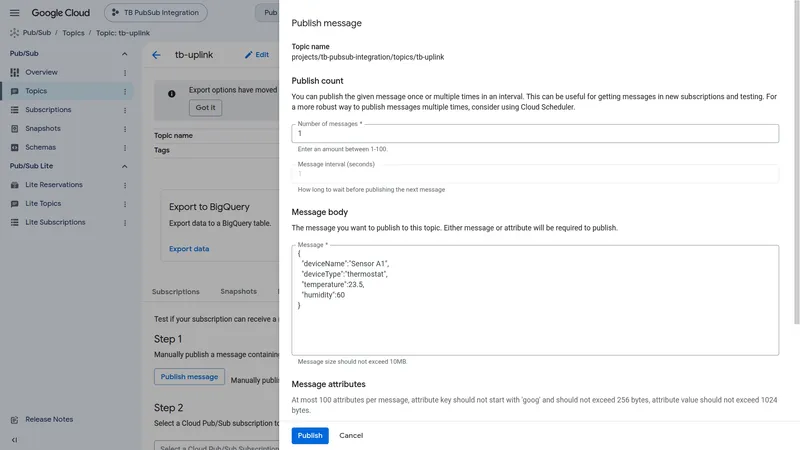Collapse the Pub/Sub sidebar section
Screen dimensions: 800x450
(124, 54)
